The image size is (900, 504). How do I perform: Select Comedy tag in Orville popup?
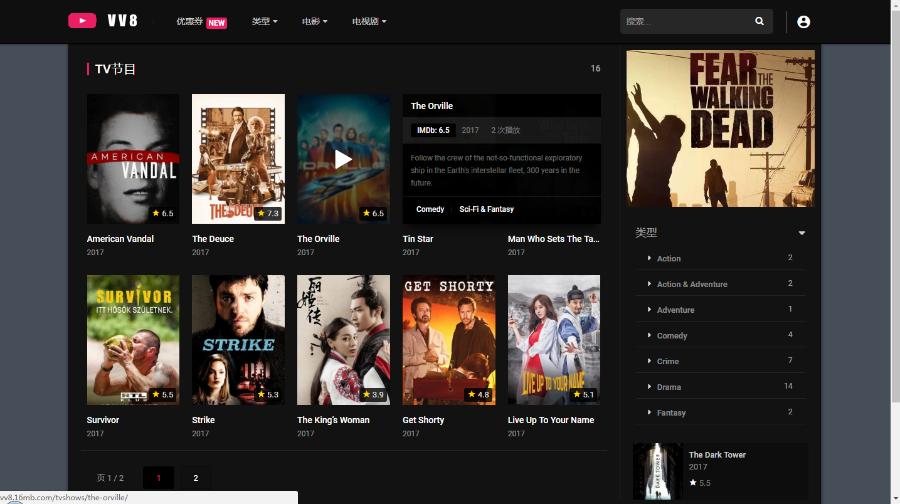click(x=430, y=210)
